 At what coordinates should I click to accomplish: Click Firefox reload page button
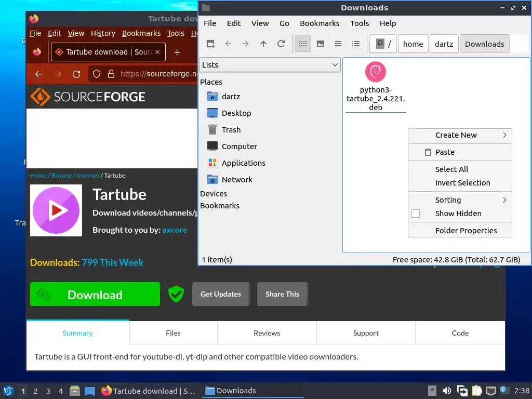click(76, 74)
